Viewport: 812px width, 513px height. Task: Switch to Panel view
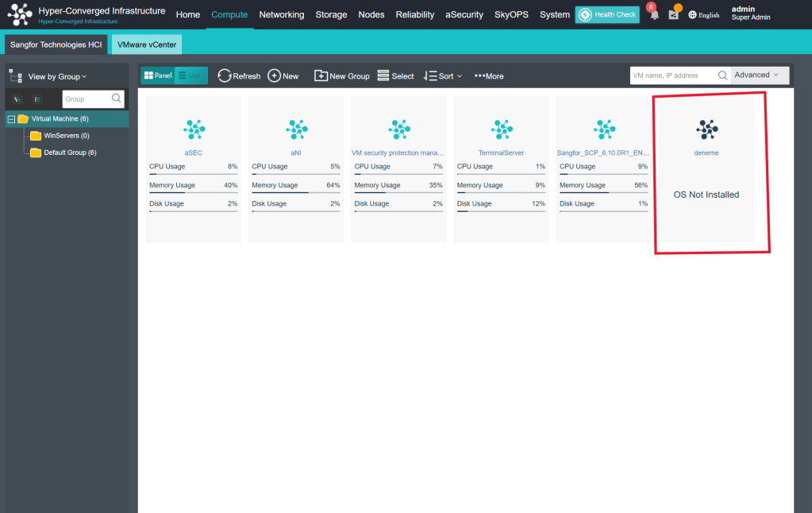[x=158, y=75]
